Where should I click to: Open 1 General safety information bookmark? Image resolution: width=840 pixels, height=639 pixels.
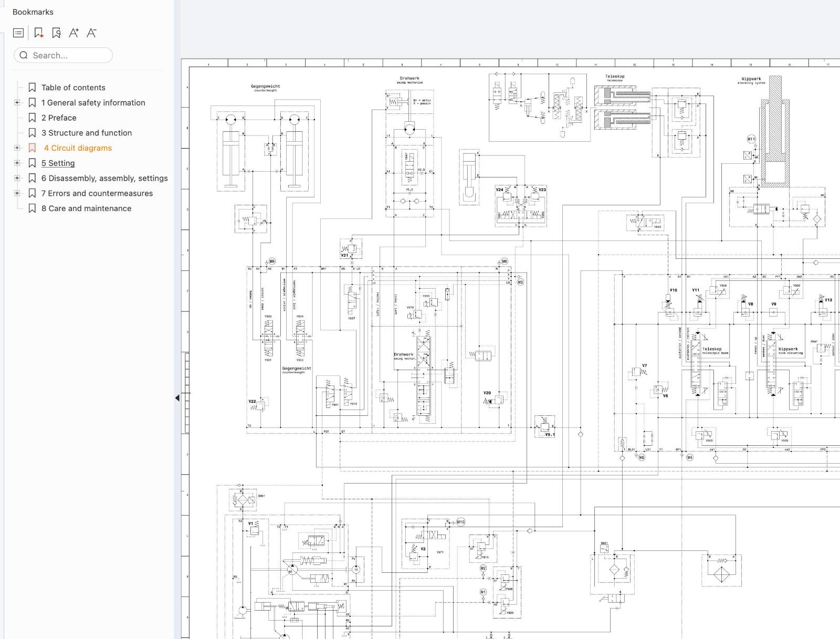click(x=93, y=103)
